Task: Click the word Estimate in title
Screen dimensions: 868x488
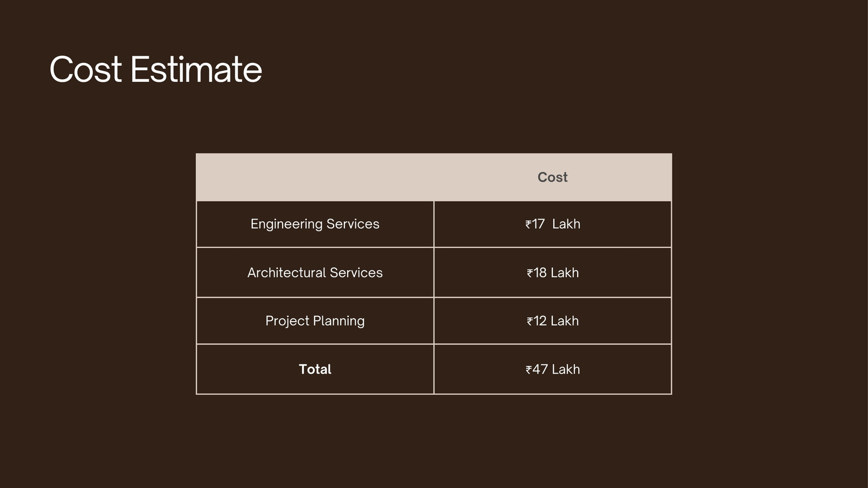Action: coord(196,69)
